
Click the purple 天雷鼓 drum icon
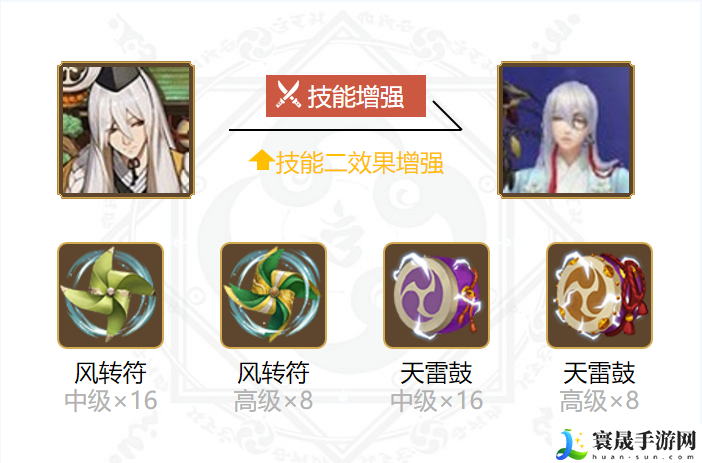point(437,295)
